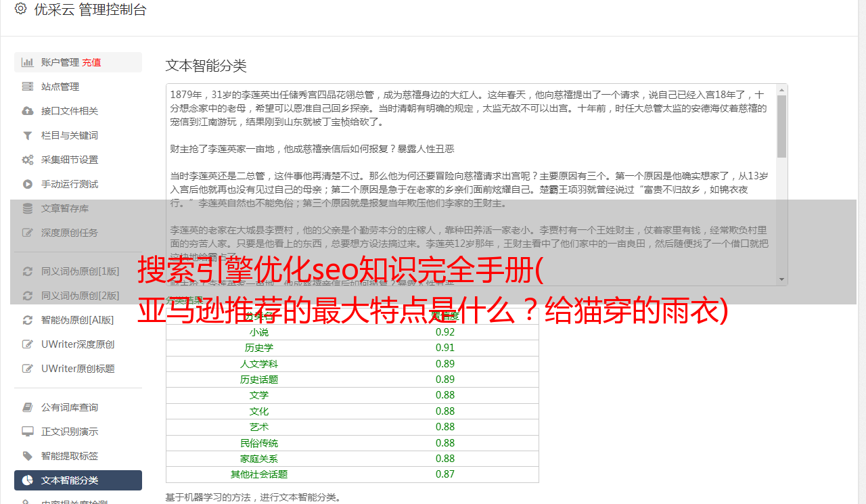This screenshot has width=866, height=504.
Task: Click the monitor icon for 正文识别演示
Action: pos(27,432)
